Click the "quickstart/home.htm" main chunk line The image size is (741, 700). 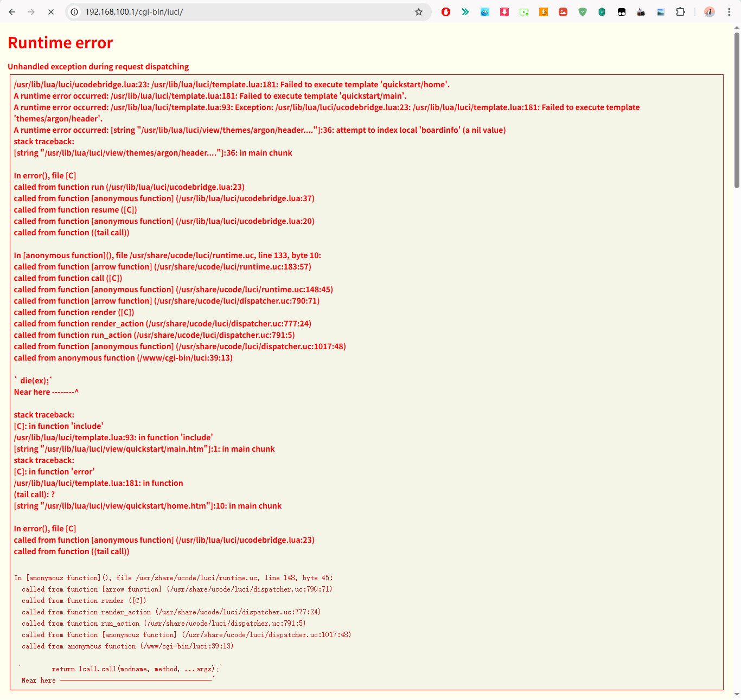(148, 506)
